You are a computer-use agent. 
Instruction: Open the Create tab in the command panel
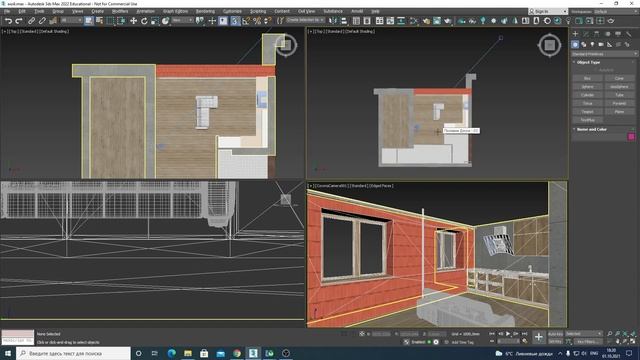(575, 34)
